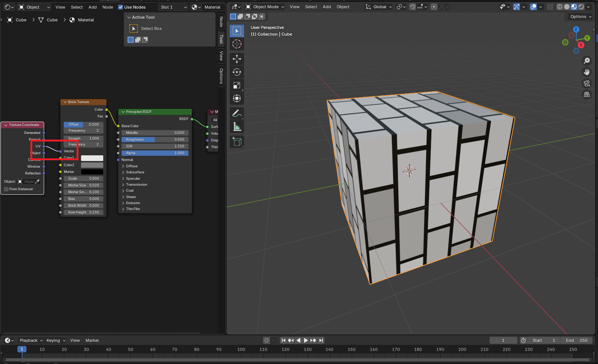The height and width of the screenshot is (364, 598).
Task: Click the use preview range clock icon
Action: (x=523, y=340)
